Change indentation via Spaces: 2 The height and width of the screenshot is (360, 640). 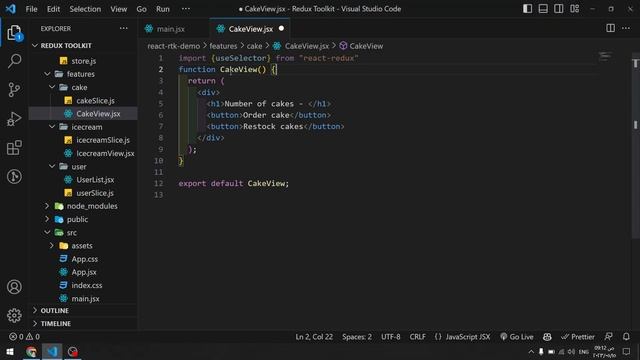pos(357,337)
